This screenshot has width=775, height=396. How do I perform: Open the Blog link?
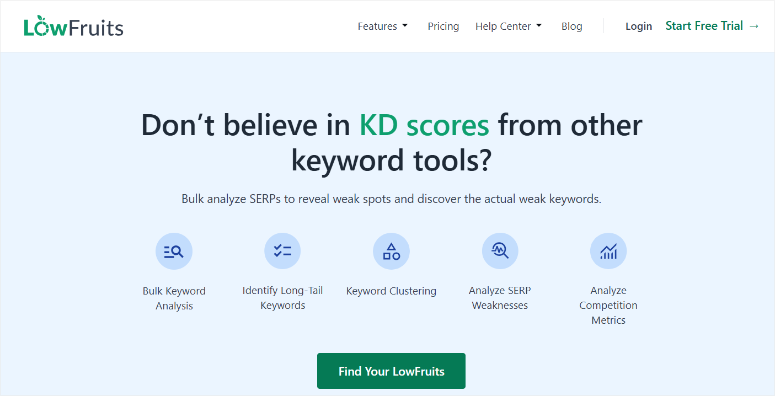(571, 26)
